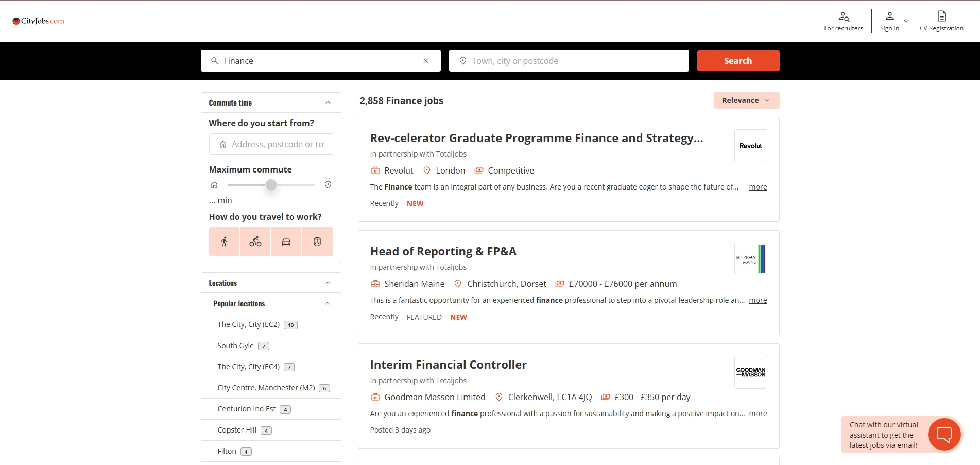Select car as travel mode

(x=286, y=242)
